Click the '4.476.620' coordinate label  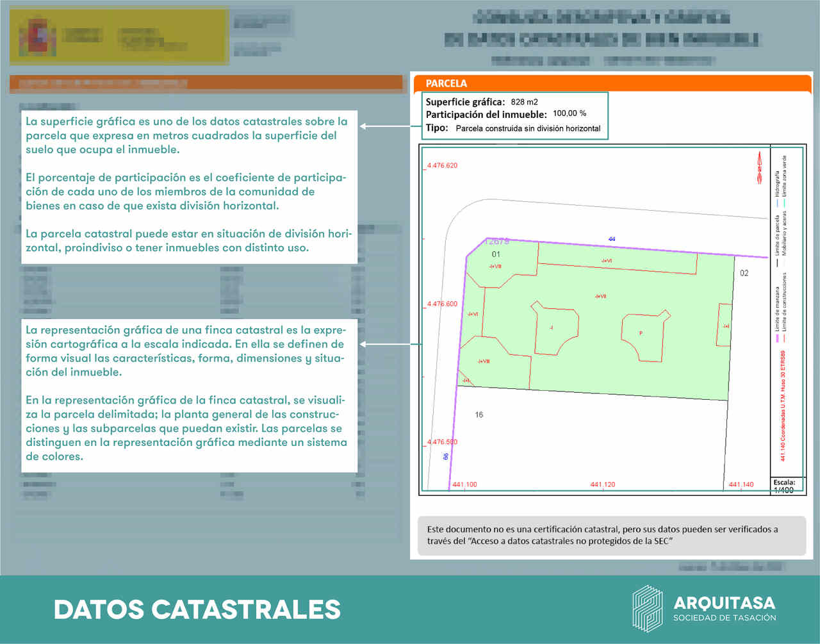442,165
